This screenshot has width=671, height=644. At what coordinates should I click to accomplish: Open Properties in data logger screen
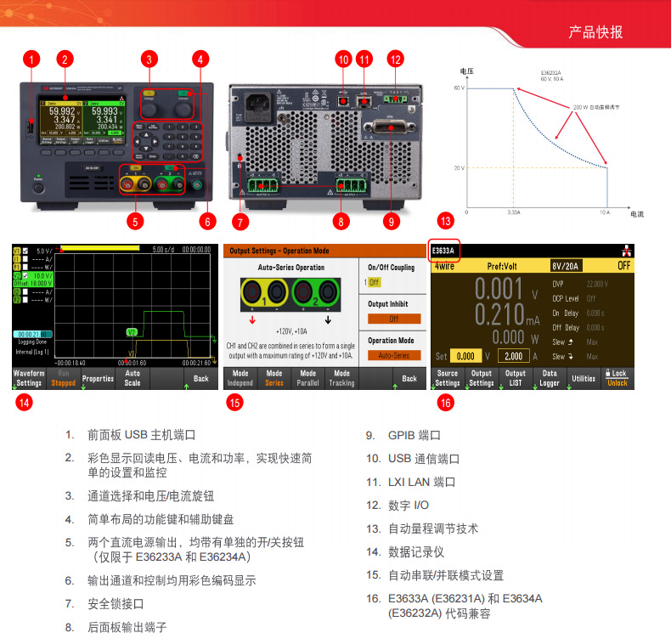tap(98, 378)
